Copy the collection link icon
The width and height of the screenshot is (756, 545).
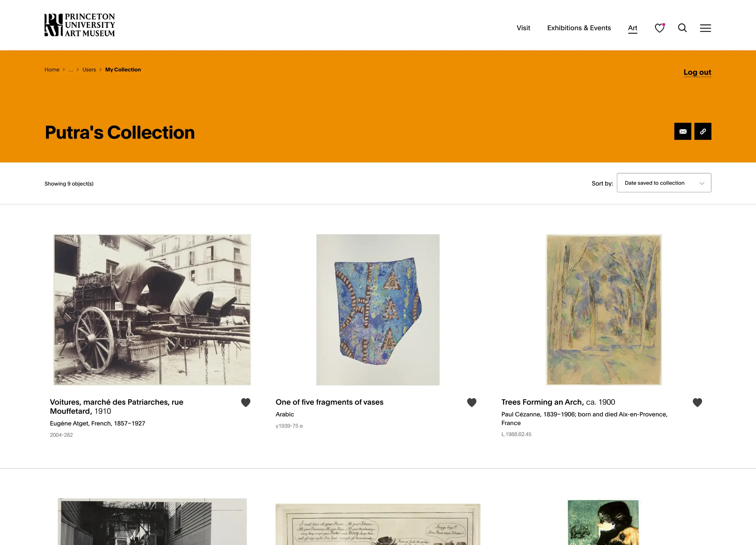[x=703, y=131]
